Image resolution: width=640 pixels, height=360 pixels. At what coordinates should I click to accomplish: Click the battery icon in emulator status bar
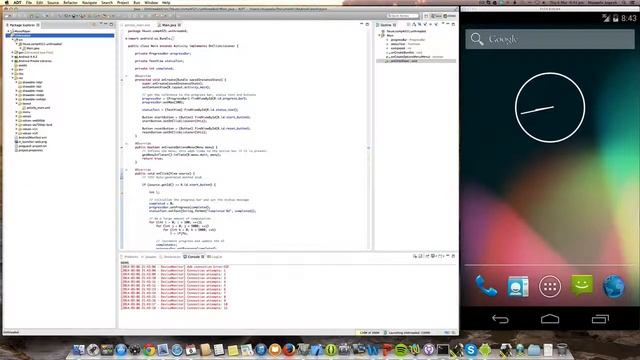(x=616, y=18)
